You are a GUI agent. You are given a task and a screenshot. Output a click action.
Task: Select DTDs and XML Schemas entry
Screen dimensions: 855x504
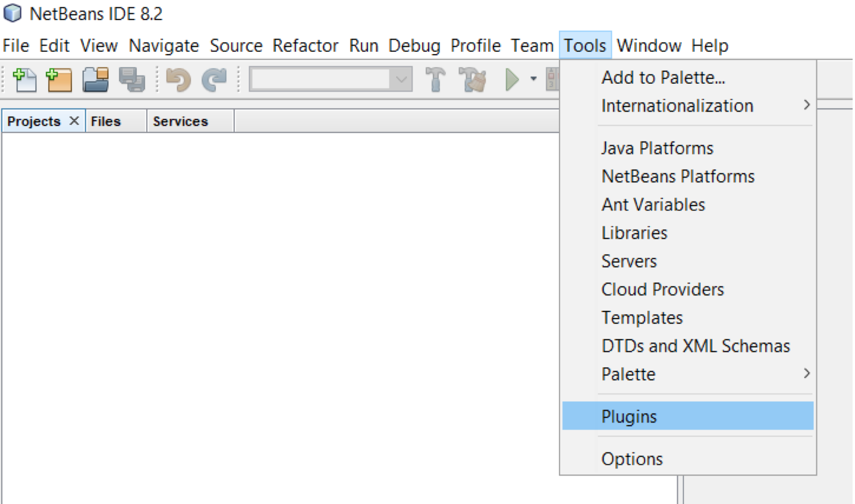[688, 346]
